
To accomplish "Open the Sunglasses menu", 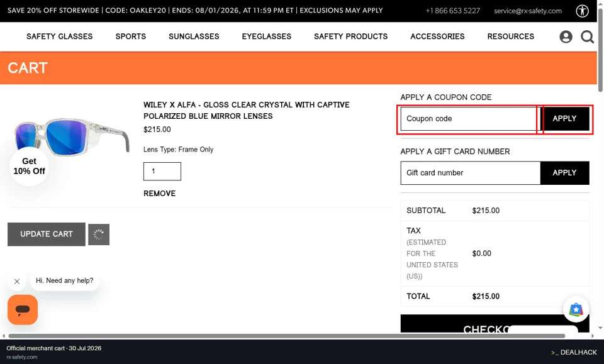I will coord(194,36).
